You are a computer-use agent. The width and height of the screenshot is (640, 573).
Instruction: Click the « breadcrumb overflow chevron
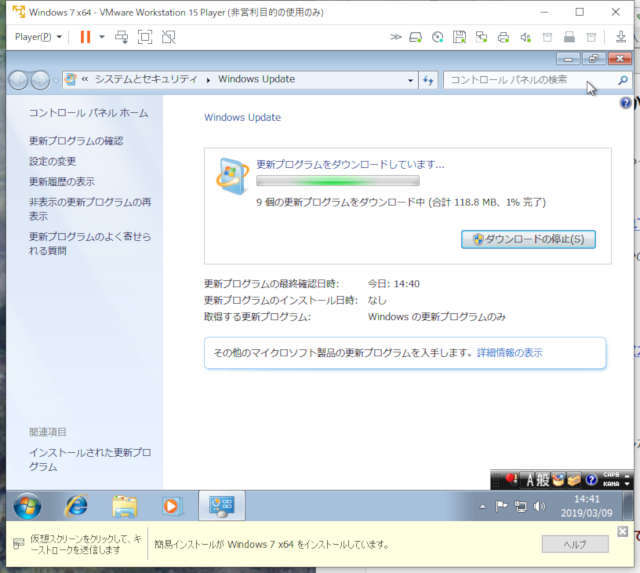point(85,79)
